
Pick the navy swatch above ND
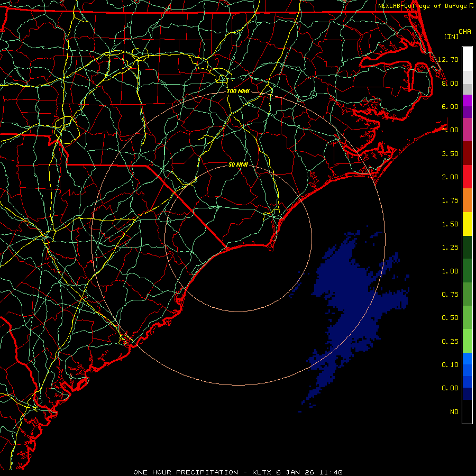[x=467, y=394]
